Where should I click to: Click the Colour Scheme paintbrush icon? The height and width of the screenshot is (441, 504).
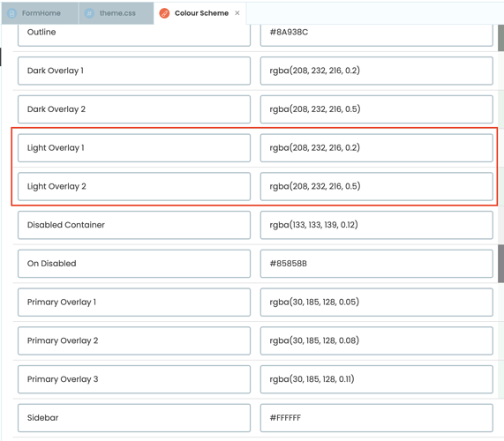pyautogui.click(x=164, y=13)
